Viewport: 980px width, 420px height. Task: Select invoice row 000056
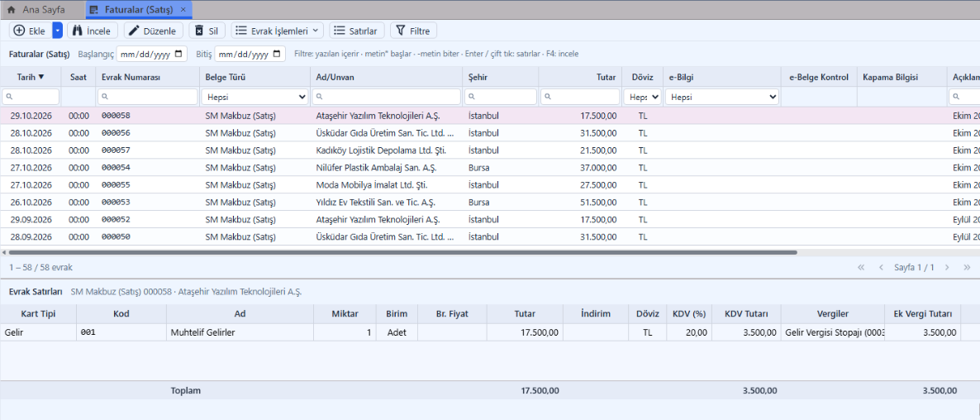pyautogui.click(x=490, y=133)
